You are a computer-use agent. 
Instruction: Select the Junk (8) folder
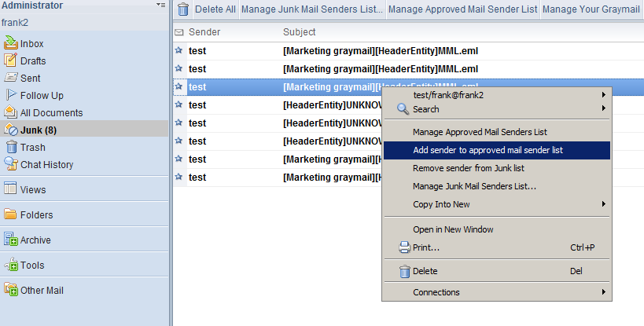coord(39,130)
